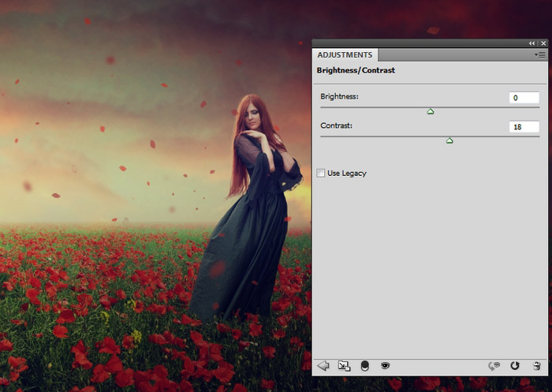Click the Brightness label text
Image resolution: width=552 pixels, height=392 pixels.
339,97
